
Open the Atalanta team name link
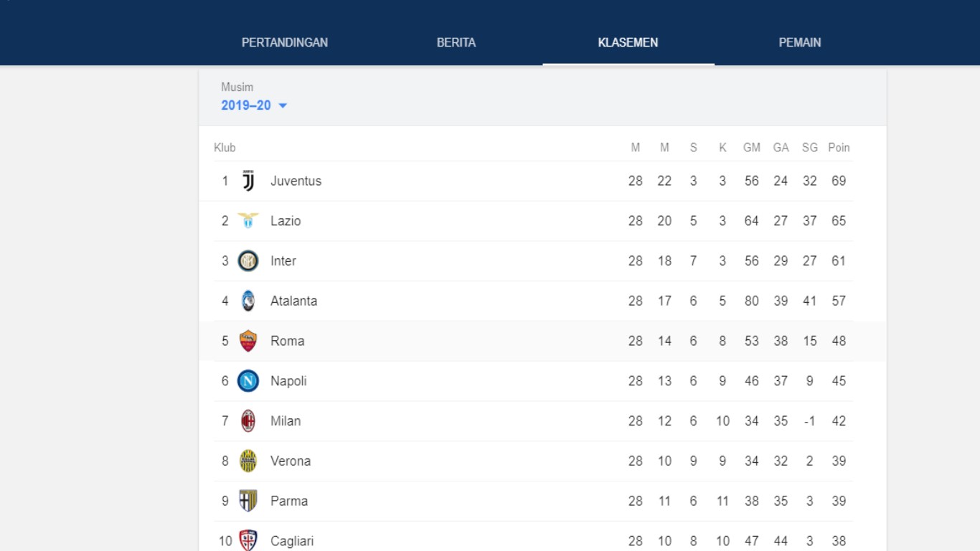[x=293, y=301]
